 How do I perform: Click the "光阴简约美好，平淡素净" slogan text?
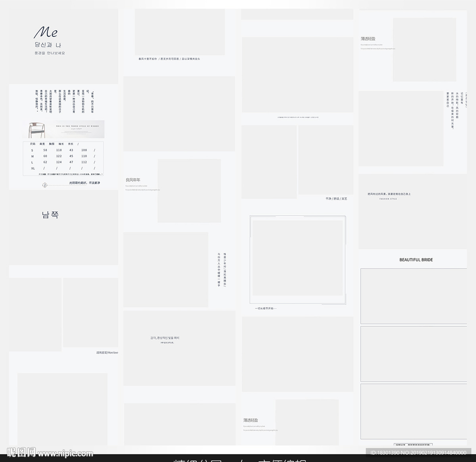(85, 183)
